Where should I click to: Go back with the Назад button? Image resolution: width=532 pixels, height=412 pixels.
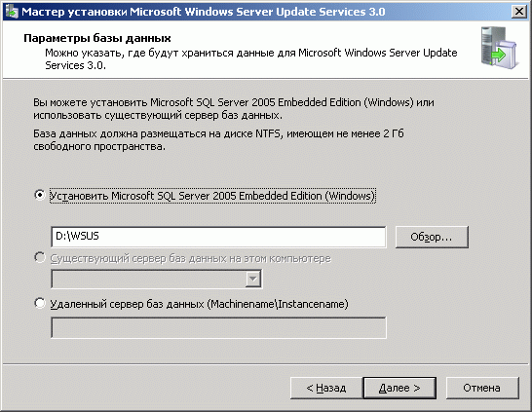(x=326, y=388)
